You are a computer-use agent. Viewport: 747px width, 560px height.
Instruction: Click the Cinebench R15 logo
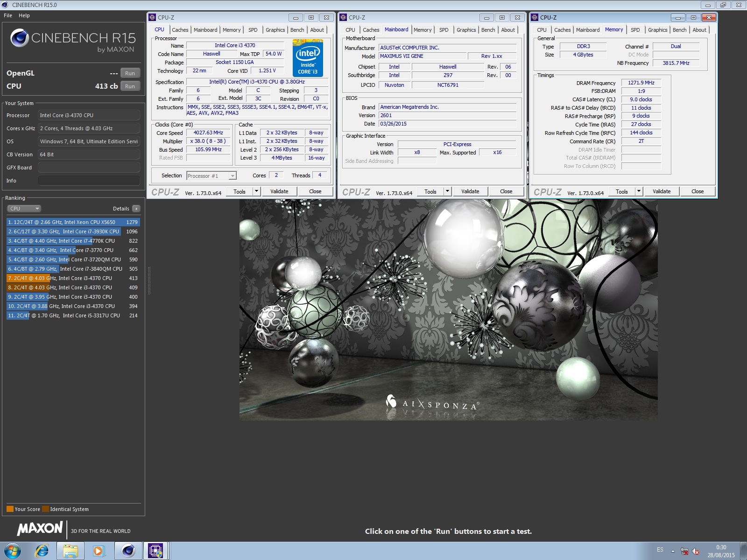[73, 40]
